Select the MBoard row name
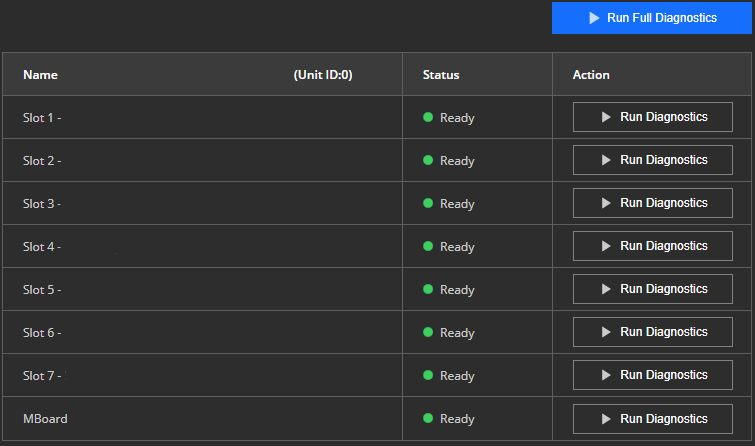Image resolution: width=755 pixels, height=446 pixels. pyautogui.click(x=45, y=419)
